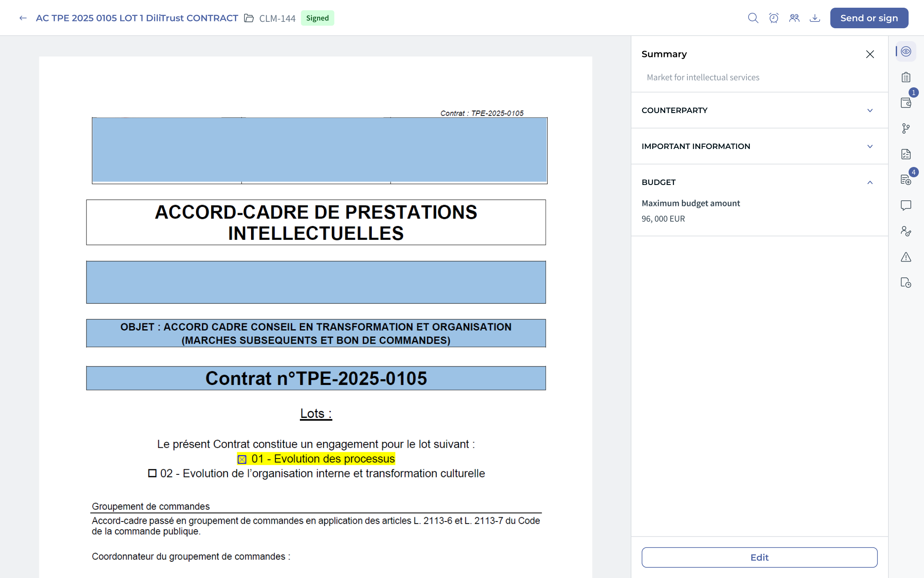
Task: Select the Summary eye icon in sidebar
Action: [x=906, y=51]
